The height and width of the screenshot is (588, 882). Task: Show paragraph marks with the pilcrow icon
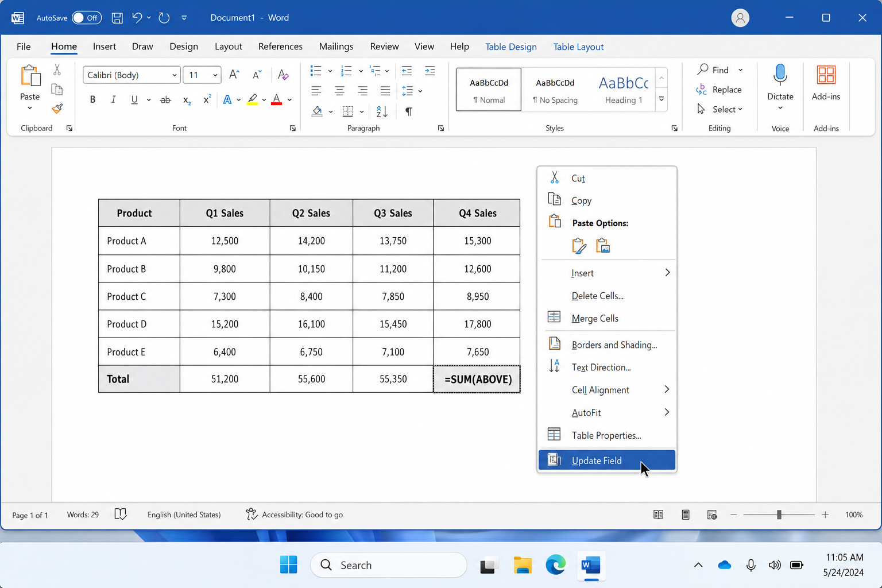pyautogui.click(x=409, y=111)
